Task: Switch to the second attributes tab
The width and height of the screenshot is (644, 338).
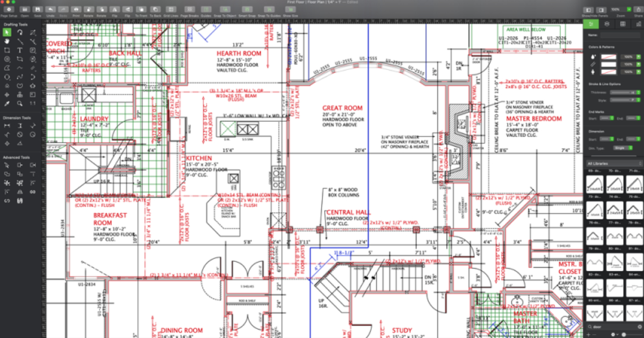Action: coord(607,25)
